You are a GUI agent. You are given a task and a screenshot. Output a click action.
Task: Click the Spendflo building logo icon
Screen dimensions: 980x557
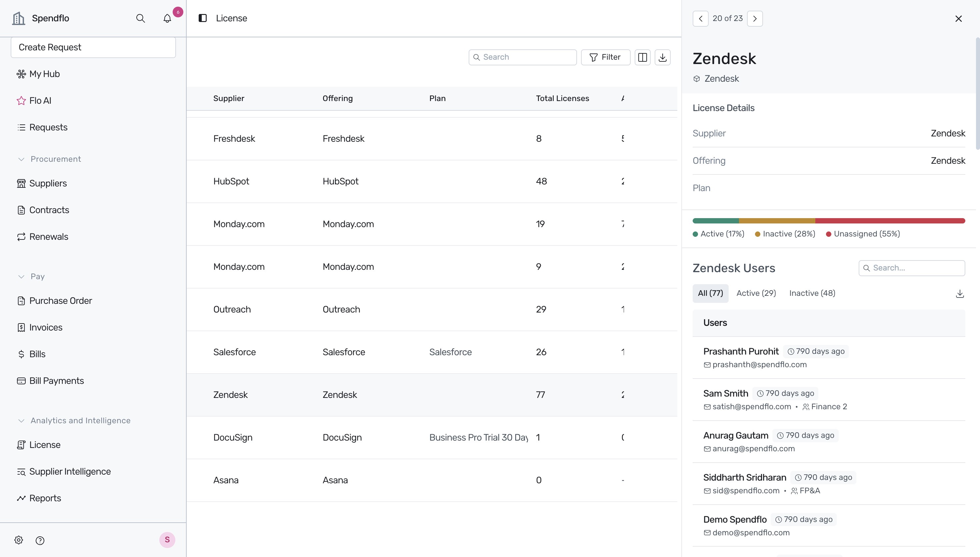pos(18,18)
